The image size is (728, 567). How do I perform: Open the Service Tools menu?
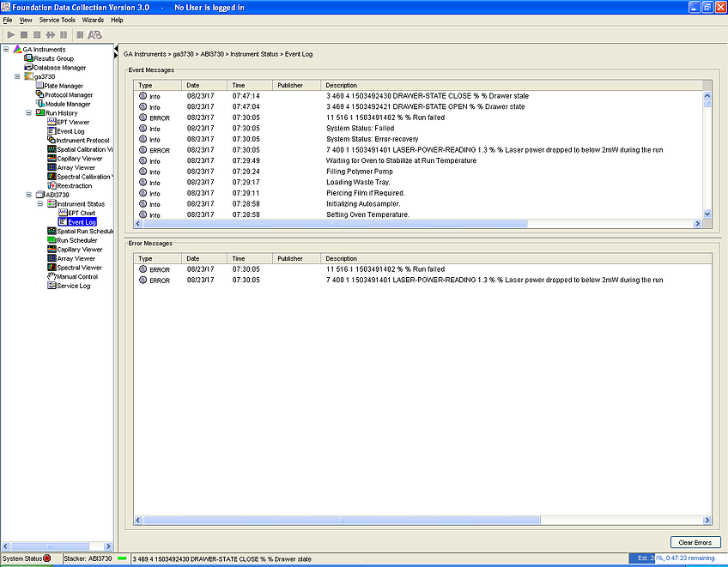pos(58,19)
